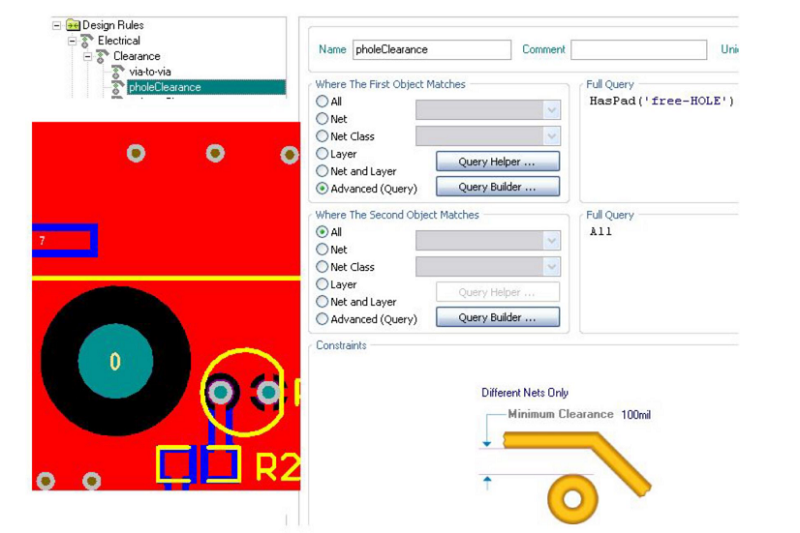
Task: Click the teal pad labeled 0 on PCB
Action: [x=114, y=361]
